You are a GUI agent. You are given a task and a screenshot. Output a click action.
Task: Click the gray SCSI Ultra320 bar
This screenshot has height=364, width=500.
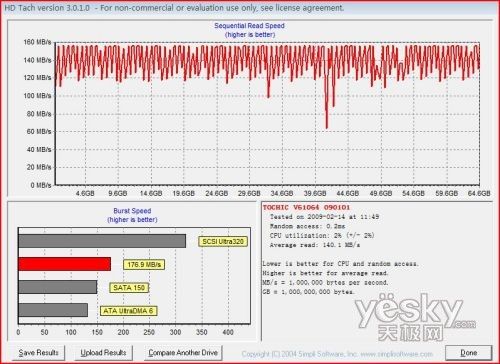(102, 241)
